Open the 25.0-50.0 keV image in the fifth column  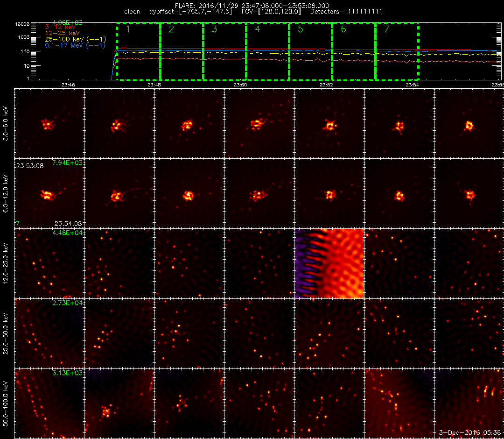click(x=329, y=333)
